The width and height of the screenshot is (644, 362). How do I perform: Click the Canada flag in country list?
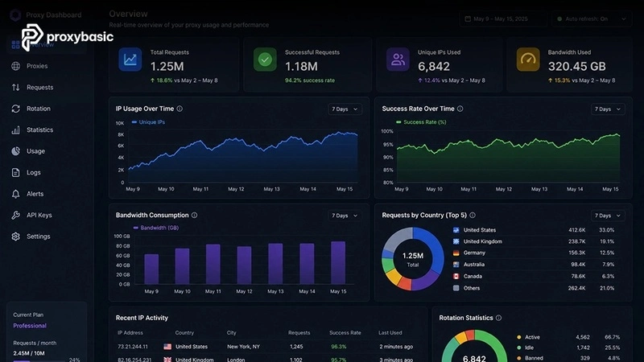456,276
